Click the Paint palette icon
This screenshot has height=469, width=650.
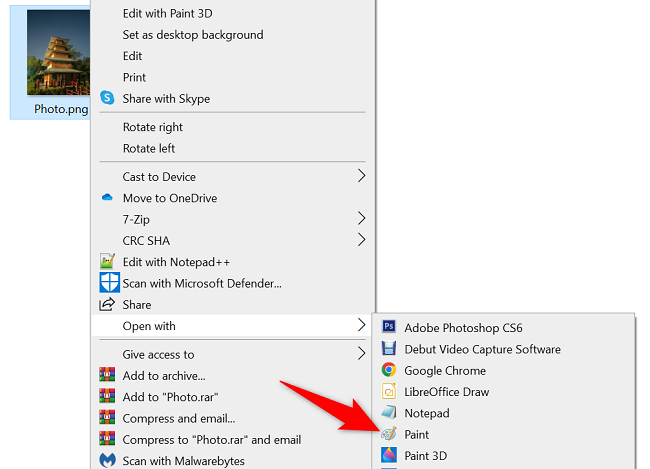[388, 435]
